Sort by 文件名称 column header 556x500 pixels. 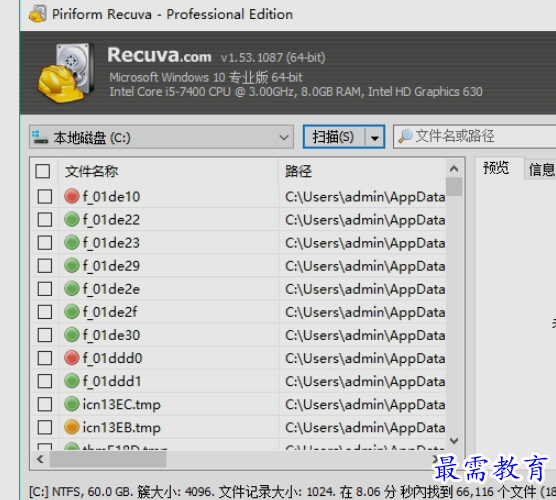(x=169, y=171)
